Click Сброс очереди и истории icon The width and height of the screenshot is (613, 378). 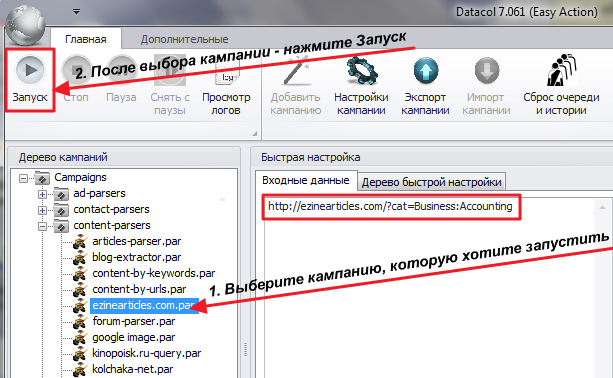(561, 71)
